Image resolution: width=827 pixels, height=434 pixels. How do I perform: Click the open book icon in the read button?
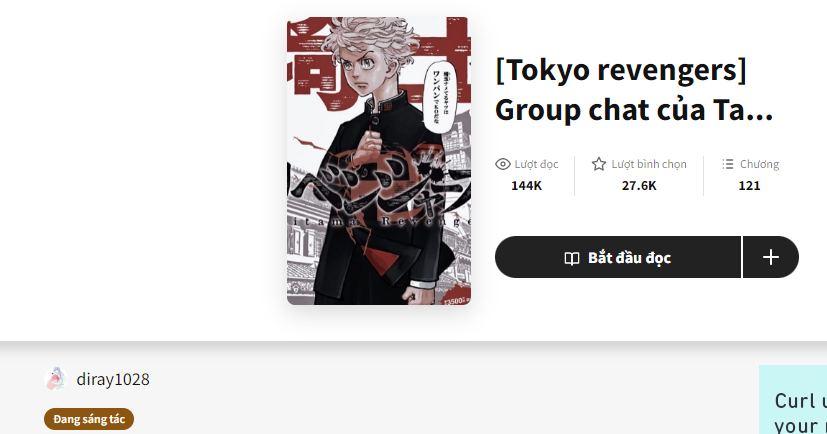(x=572, y=258)
